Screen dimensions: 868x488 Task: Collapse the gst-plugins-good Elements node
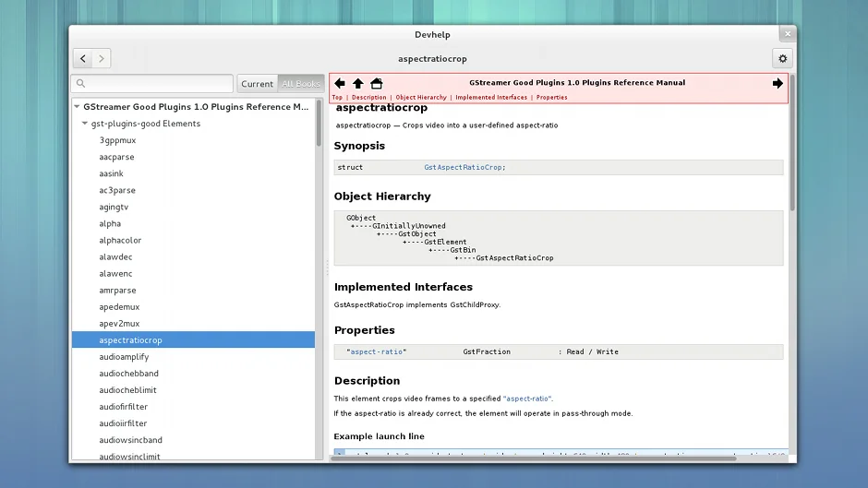point(85,124)
